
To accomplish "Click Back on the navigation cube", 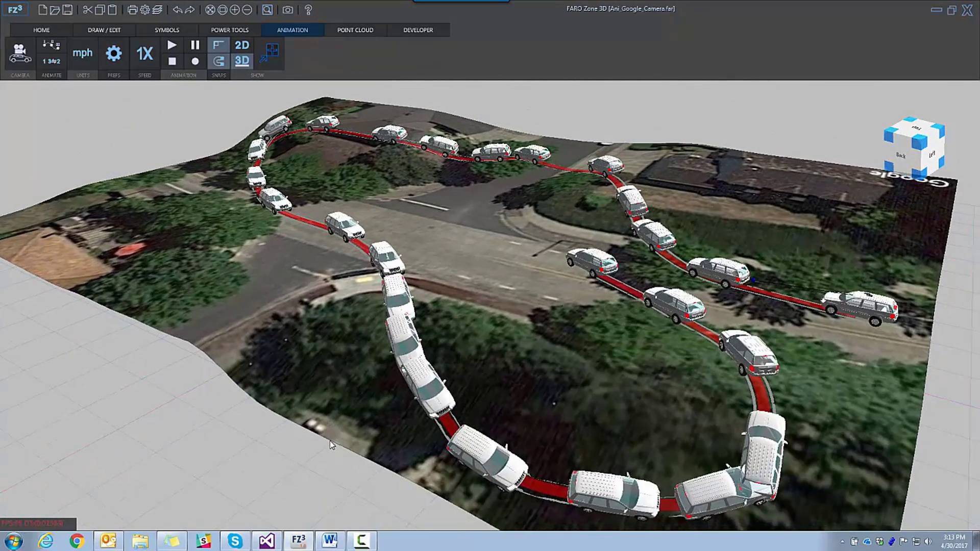I will pyautogui.click(x=900, y=154).
